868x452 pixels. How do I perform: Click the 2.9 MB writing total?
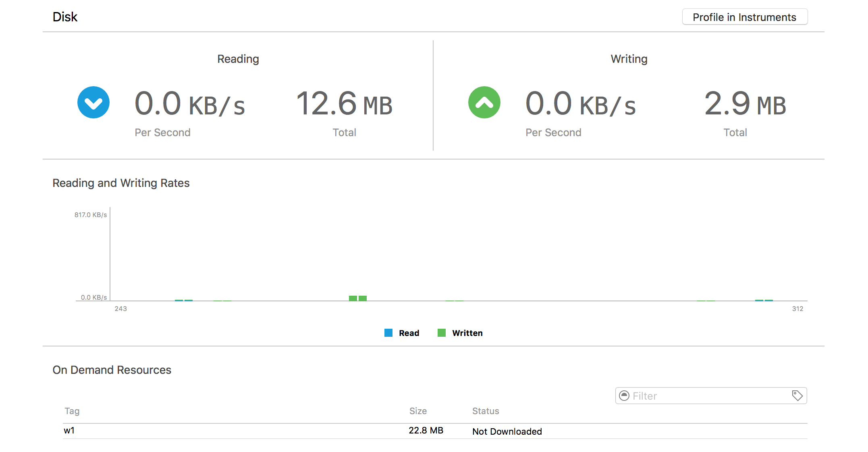(745, 104)
